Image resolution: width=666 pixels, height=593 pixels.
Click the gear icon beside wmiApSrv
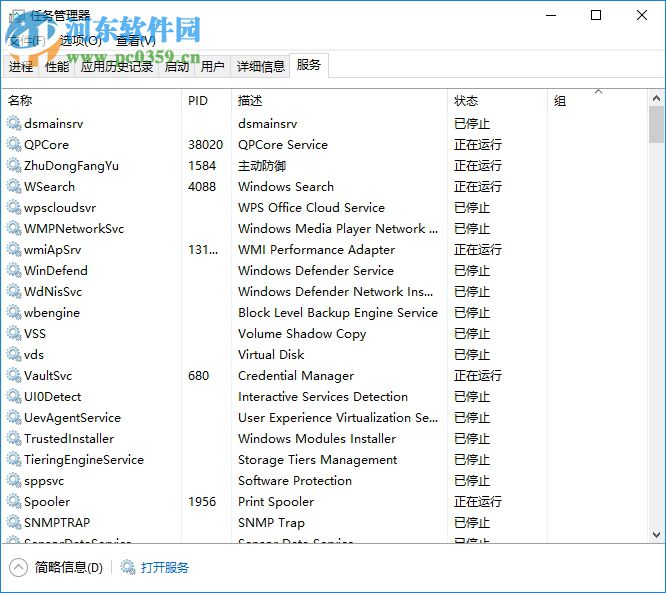tap(14, 250)
